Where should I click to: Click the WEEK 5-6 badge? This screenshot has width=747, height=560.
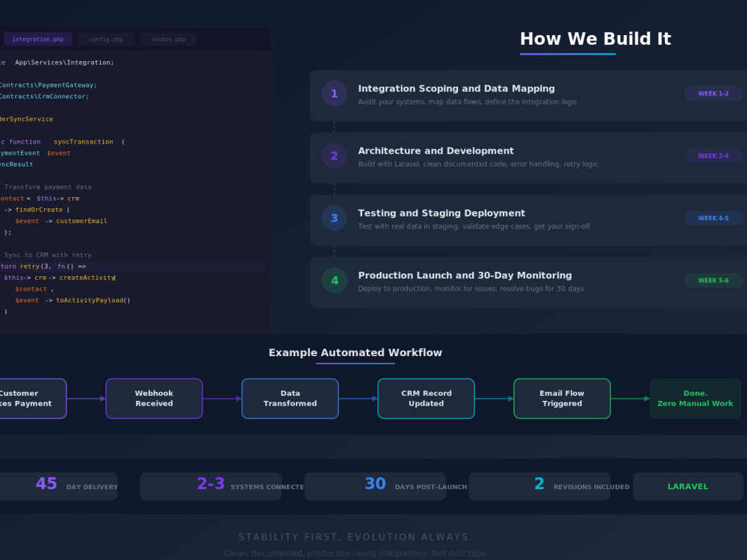[x=713, y=281]
